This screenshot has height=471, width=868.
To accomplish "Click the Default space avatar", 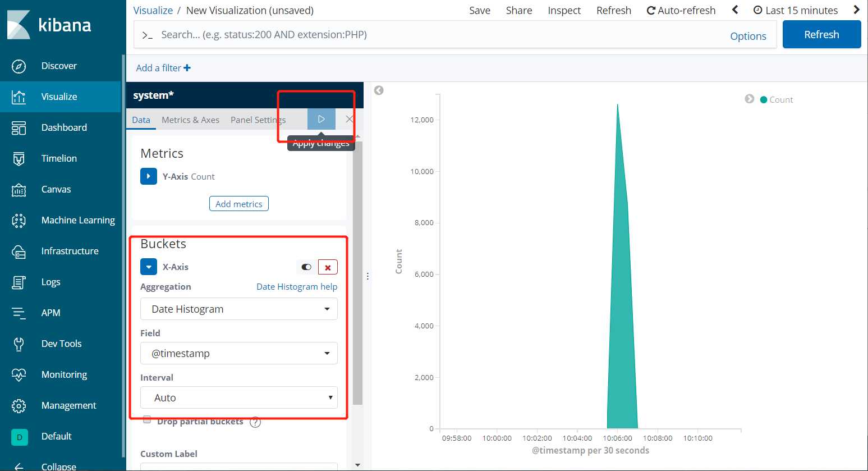I will 20,436.
